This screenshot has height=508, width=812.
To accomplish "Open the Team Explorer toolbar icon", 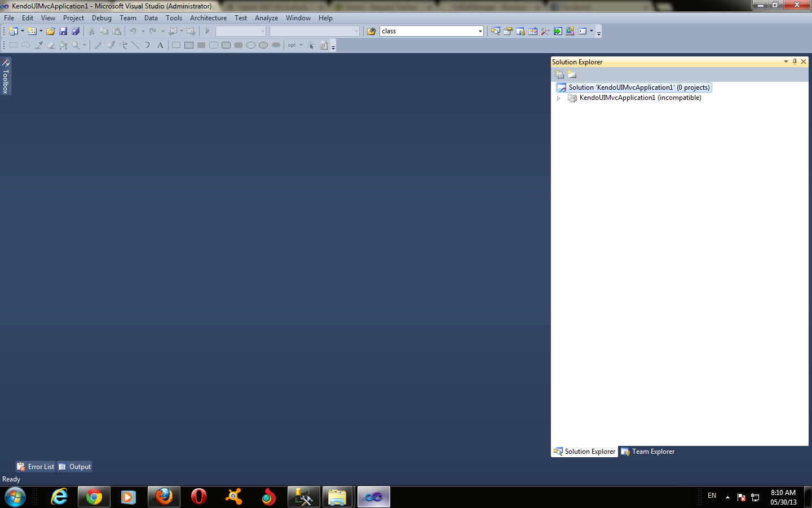I will pyautogui.click(x=520, y=31).
